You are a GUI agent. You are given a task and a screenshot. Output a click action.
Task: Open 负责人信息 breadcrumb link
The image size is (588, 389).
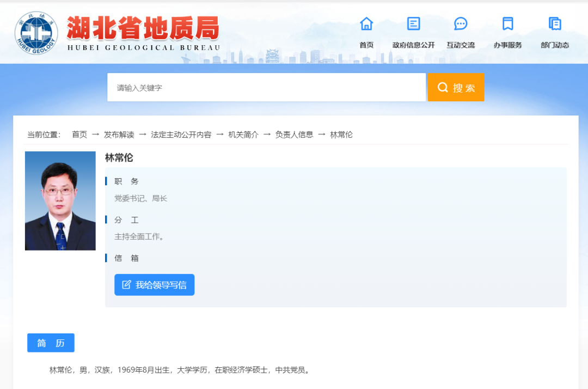(x=294, y=135)
